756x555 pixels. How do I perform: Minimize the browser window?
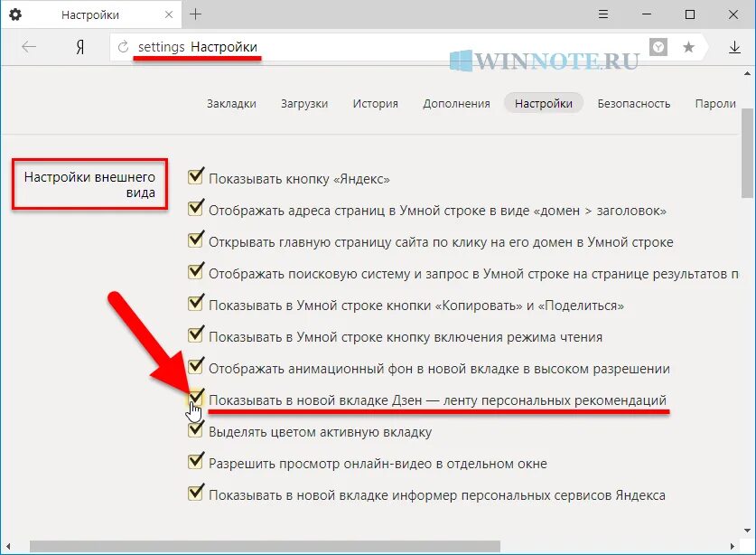tap(646, 14)
